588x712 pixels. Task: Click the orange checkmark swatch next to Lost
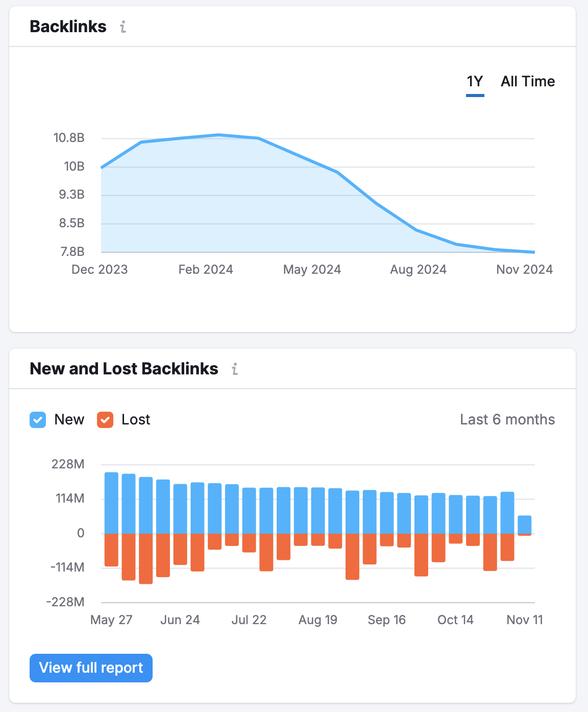pos(105,419)
